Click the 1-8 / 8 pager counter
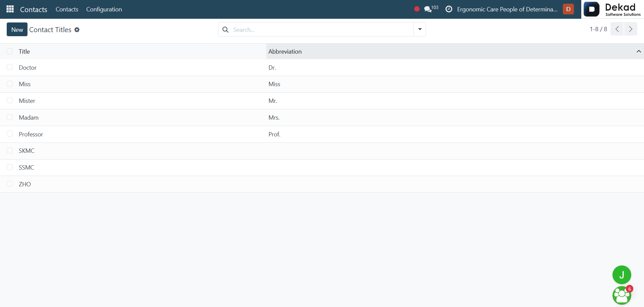This screenshot has height=307, width=644. pos(598,29)
